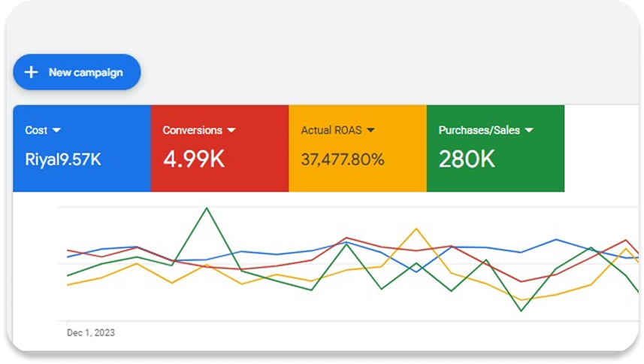Select the Cost label text
The image size is (644, 364).
pyautogui.click(x=36, y=130)
